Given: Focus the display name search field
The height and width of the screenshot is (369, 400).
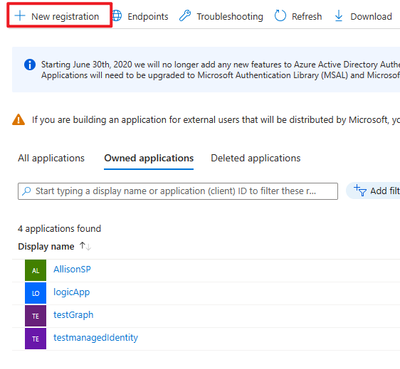Looking at the screenshot, I should (178, 191).
